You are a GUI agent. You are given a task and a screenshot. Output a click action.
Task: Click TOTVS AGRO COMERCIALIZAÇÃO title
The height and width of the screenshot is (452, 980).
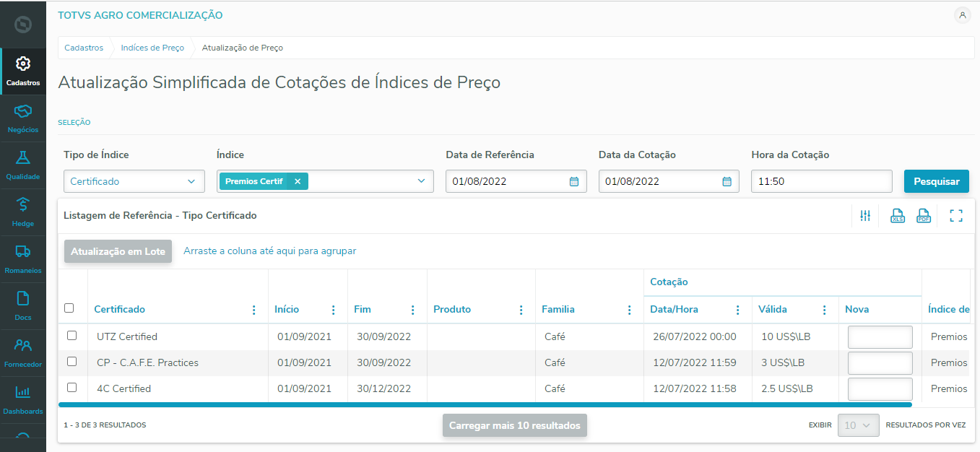pyautogui.click(x=140, y=15)
